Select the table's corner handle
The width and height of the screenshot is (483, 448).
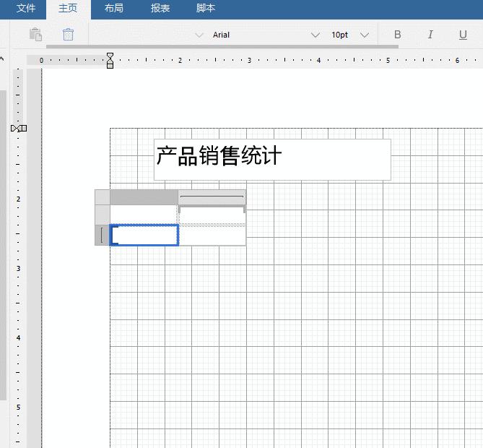tap(103, 197)
